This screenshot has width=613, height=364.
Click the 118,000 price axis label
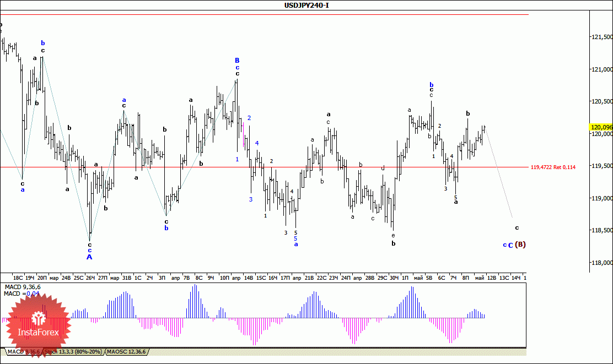(x=602, y=263)
